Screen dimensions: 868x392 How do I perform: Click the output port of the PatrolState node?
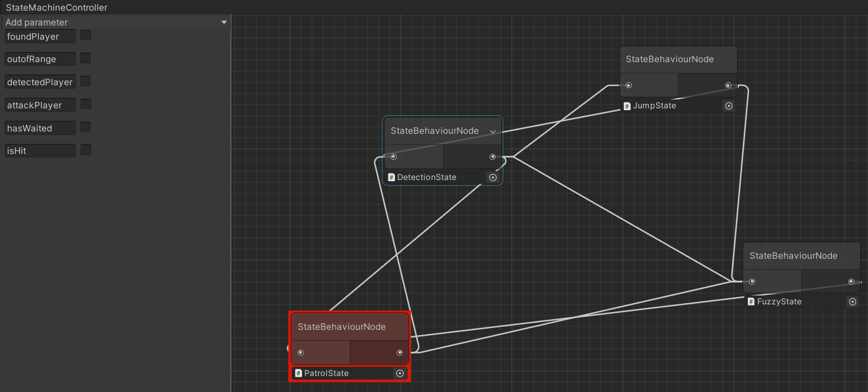[400, 353]
